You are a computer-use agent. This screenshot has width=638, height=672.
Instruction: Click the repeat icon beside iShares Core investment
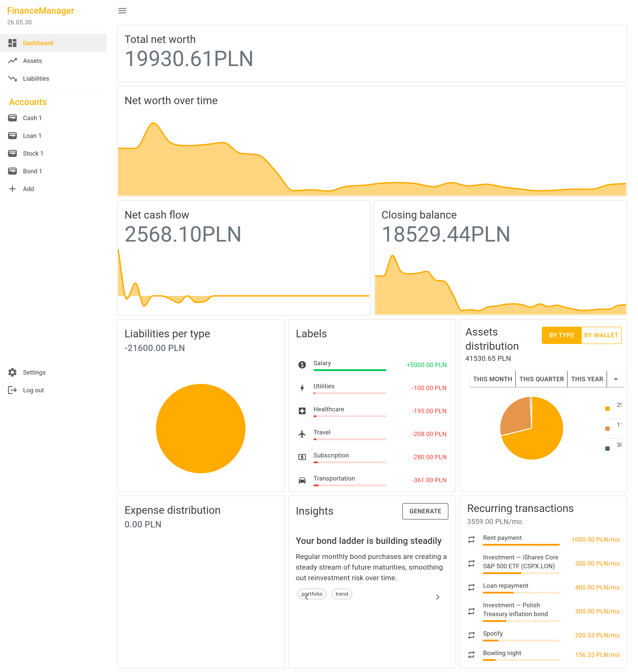click(x=471, y=563)
